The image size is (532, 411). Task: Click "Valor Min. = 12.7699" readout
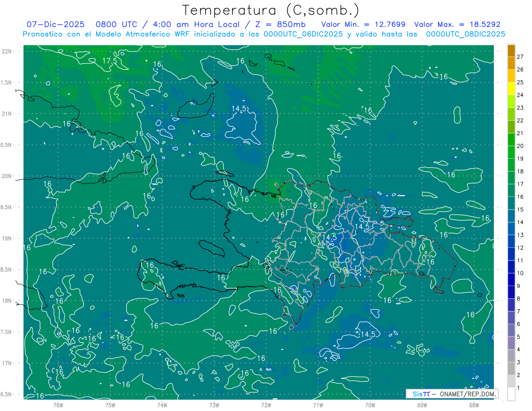click(x=363, y=24)
